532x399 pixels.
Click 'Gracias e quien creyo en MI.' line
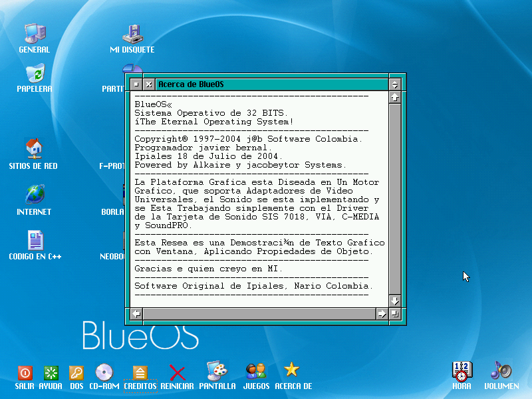tap(208, 269)
